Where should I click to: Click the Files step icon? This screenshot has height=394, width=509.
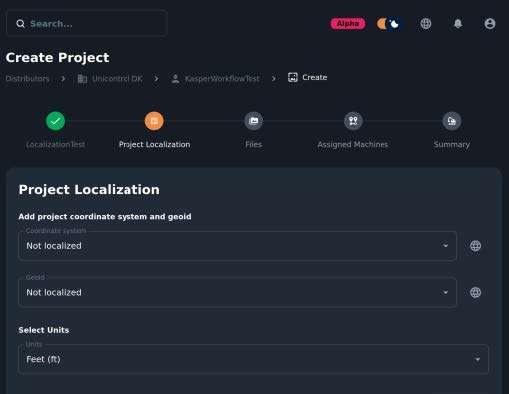pos(253,121)
